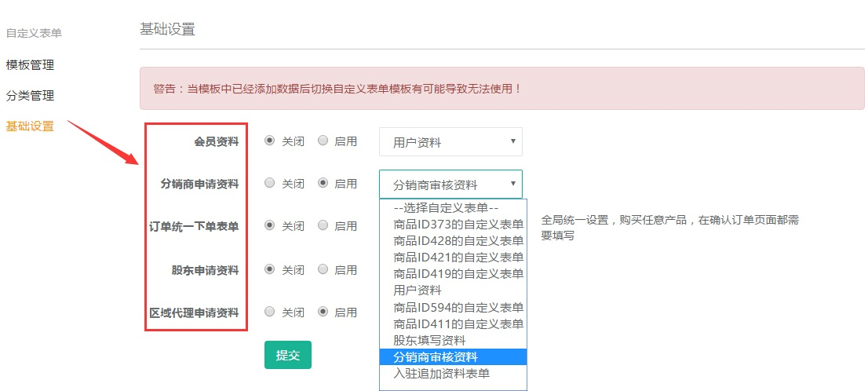Select 关闭 radio for 分销商申请资料
Viewport: 868px width, 391px height.
[270, 183]
